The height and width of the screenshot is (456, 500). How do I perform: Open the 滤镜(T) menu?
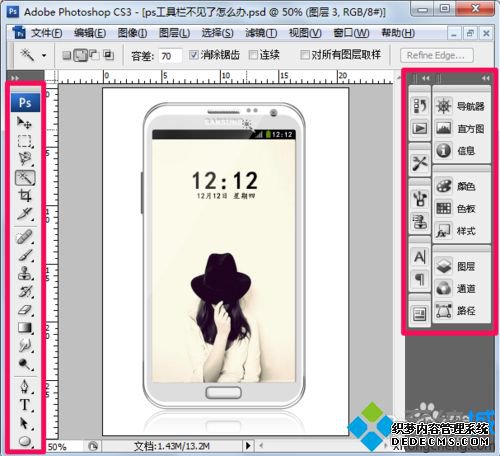[261, 33]
